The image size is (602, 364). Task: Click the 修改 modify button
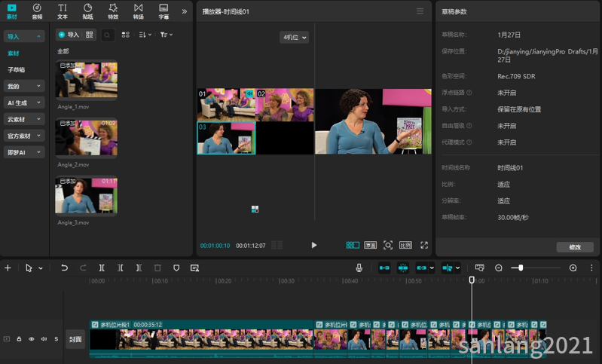pyautogui.click(x=574, y=247)
